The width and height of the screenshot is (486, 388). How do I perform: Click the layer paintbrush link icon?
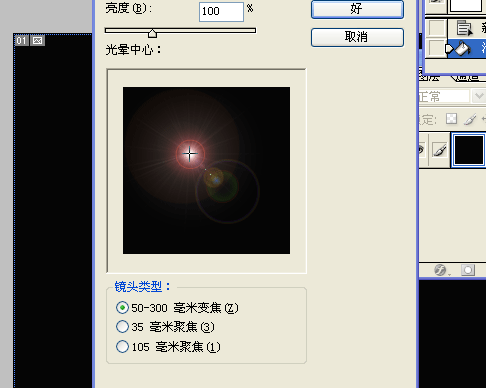point(440,150)
